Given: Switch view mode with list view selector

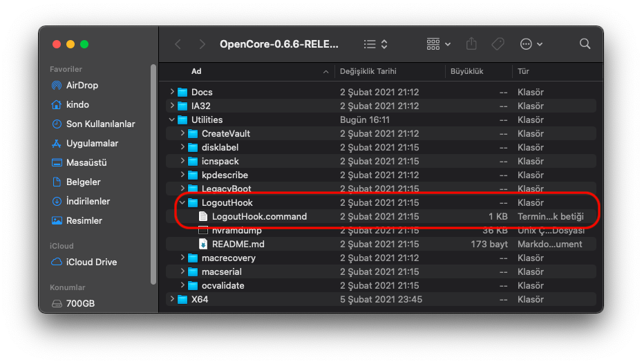Looking at the screenshot, I should pos(375,44).
